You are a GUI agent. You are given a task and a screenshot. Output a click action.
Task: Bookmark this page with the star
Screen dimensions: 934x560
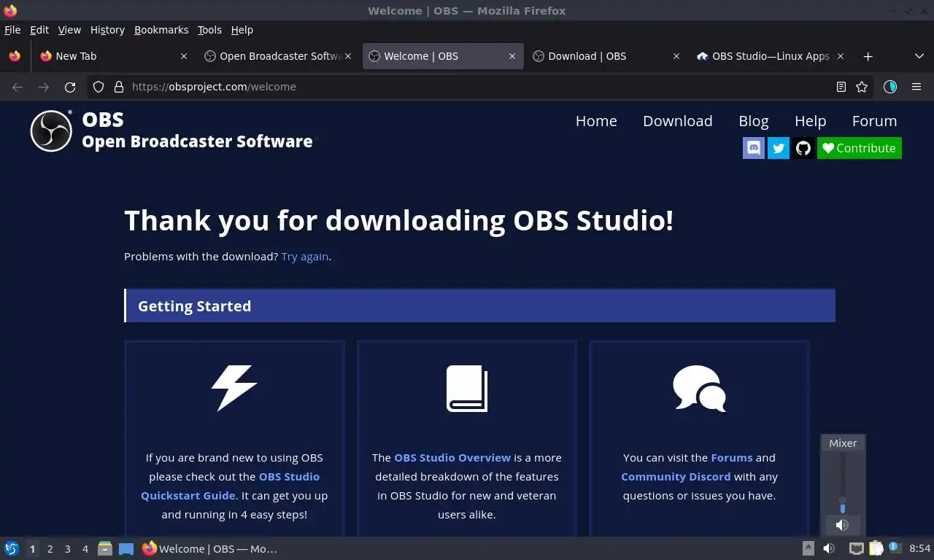point(862,87)
